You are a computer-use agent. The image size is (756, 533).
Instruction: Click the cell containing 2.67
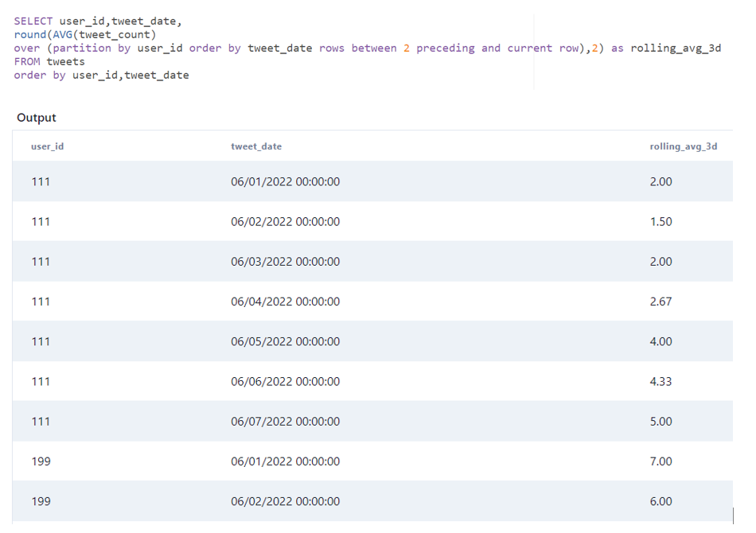coord(661,302)
